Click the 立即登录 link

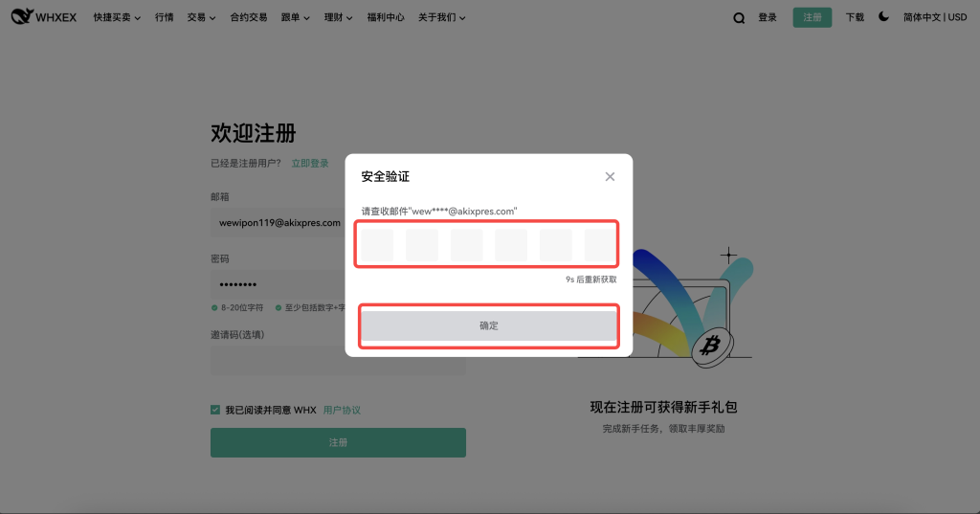pos(310,164)
